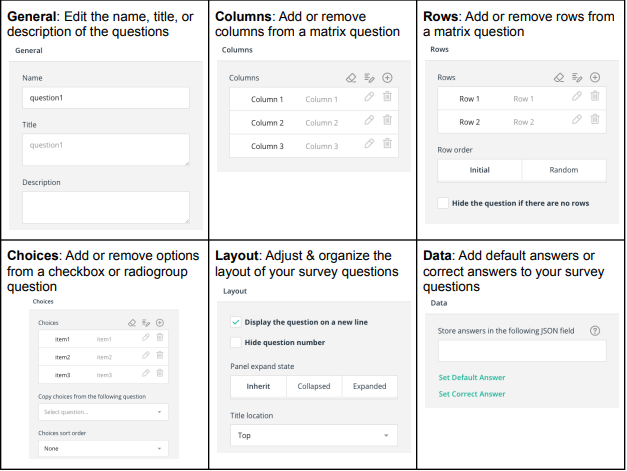
Task: Click the Title text area
Action: tap(106, 150)
